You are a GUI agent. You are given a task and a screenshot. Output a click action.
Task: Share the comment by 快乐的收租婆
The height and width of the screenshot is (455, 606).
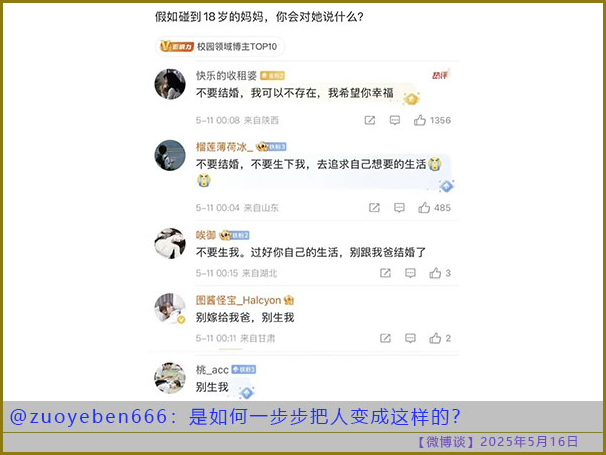coord(370,120)
